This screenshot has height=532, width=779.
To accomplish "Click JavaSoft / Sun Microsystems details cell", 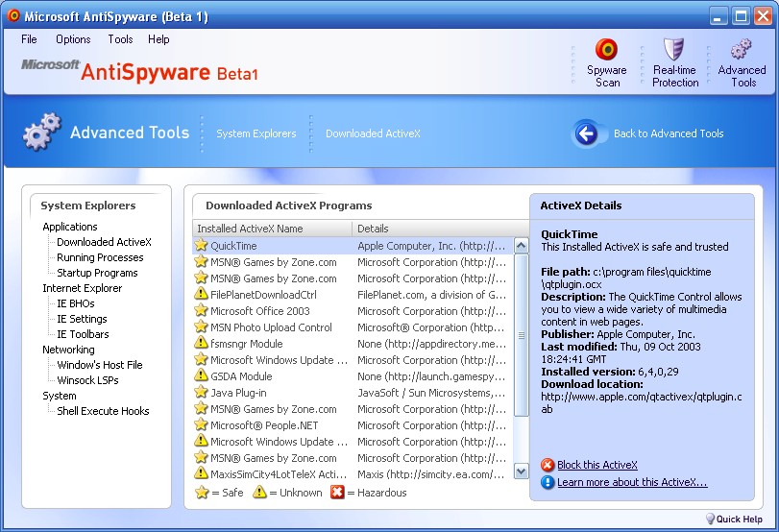I will pos(431,393).
